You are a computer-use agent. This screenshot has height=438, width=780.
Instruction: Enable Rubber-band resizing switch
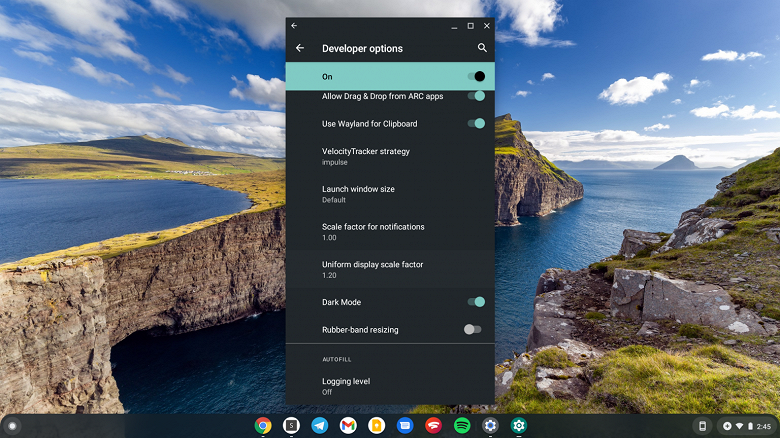[x=473, y=329]
